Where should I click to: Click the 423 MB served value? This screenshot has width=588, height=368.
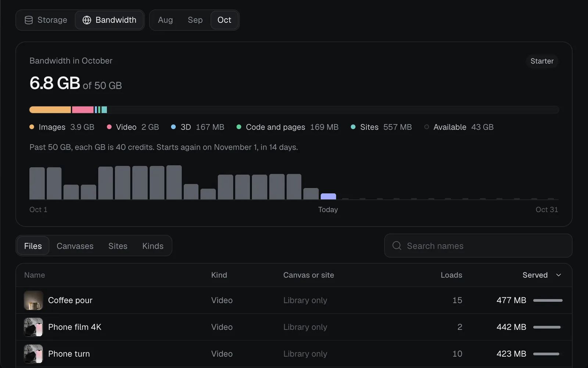tap(511, 354)
